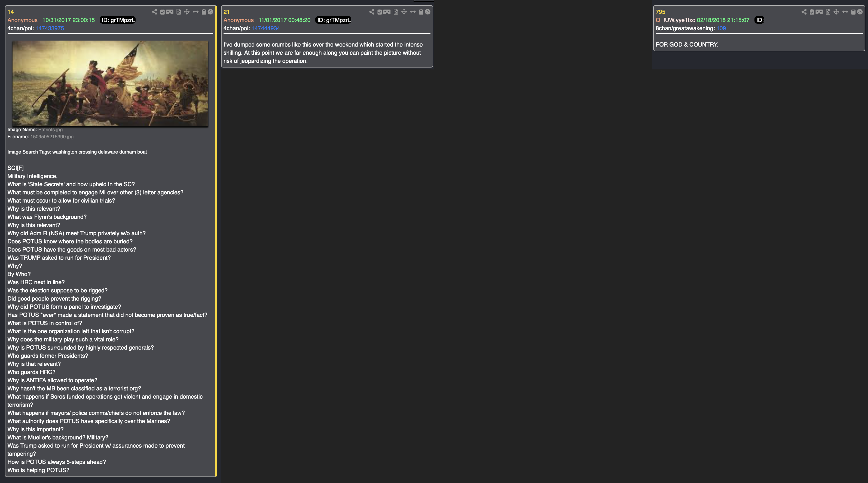
Task: Click the VR goggles icon on post 795
Action: pos(820,12)
